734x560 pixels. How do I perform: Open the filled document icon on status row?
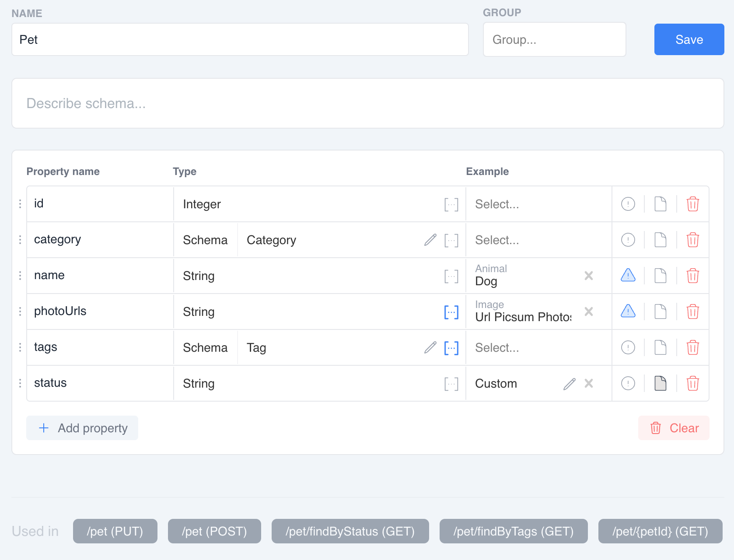coord(661,383)
